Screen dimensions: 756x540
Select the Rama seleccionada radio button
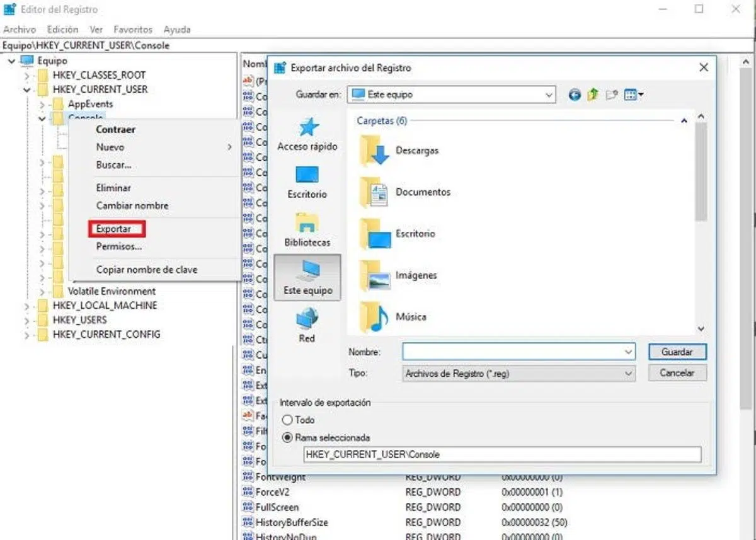[288, 437]
